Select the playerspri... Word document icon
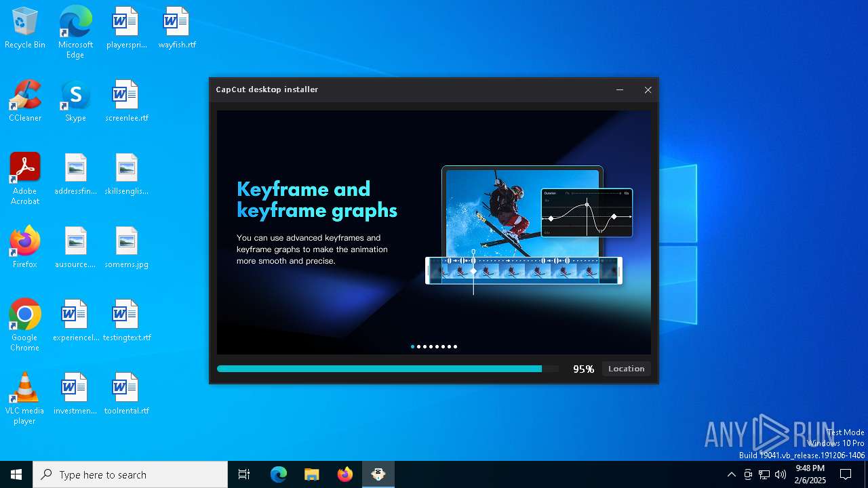Screen dimensions: 868x488 126,28
